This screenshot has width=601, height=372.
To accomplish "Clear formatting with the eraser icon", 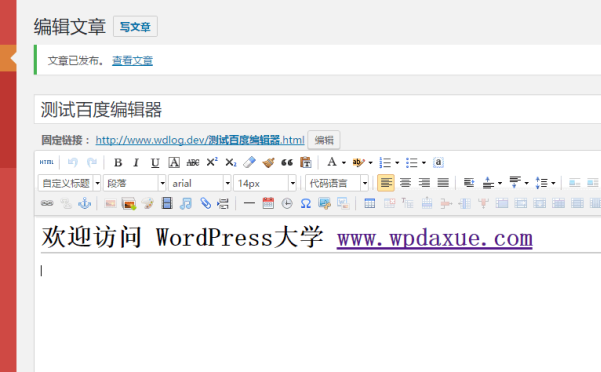I will [250, 162].
